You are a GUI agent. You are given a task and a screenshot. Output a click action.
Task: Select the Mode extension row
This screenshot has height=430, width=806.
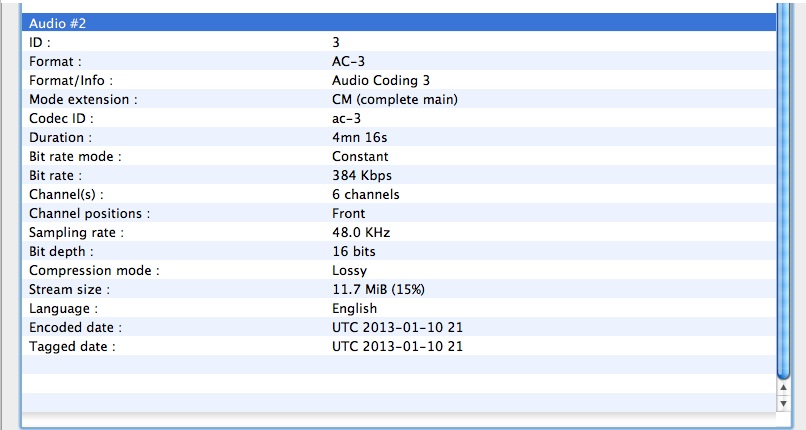398,100
